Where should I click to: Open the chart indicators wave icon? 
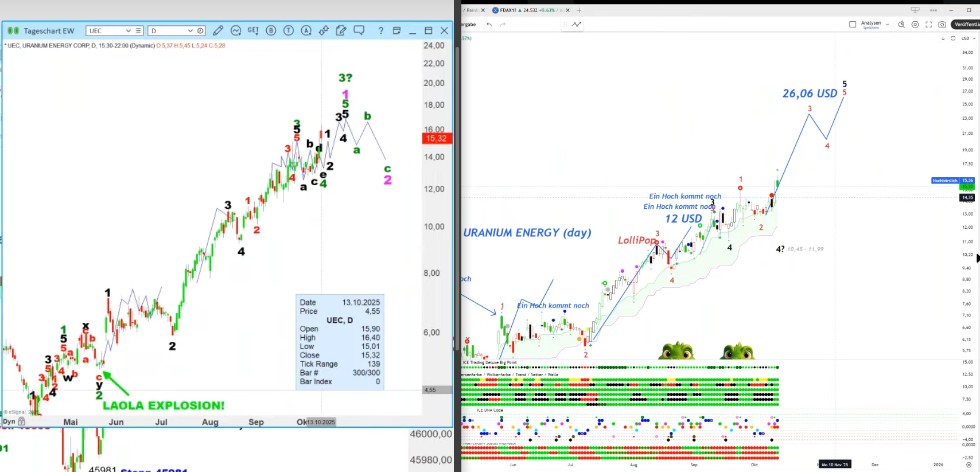(236, 30)
